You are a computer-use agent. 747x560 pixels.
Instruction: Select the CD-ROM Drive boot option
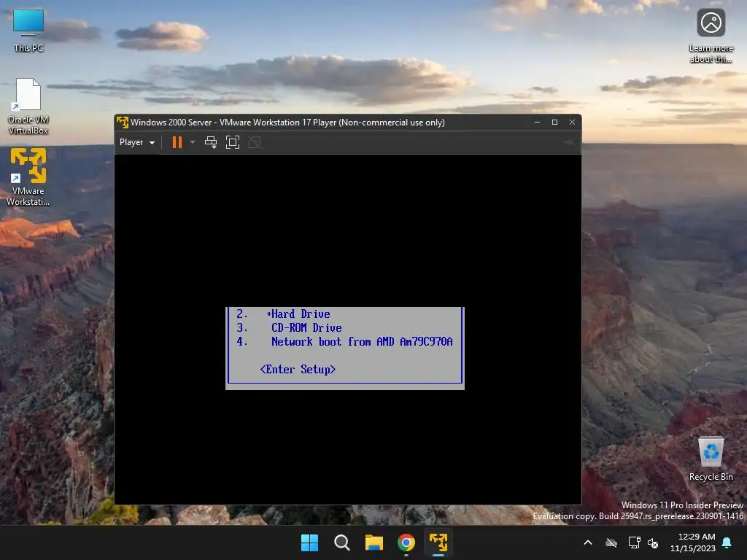(x=306, y=328)
